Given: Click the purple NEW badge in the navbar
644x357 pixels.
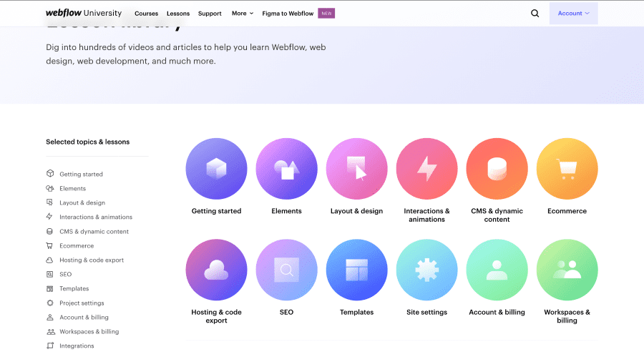Looking at the screenshot, I should pyautogui.click(x=326, y=13).
